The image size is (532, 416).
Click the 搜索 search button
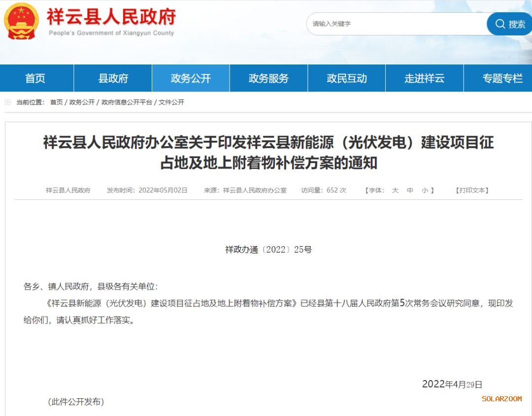click(x=510, y=24)
